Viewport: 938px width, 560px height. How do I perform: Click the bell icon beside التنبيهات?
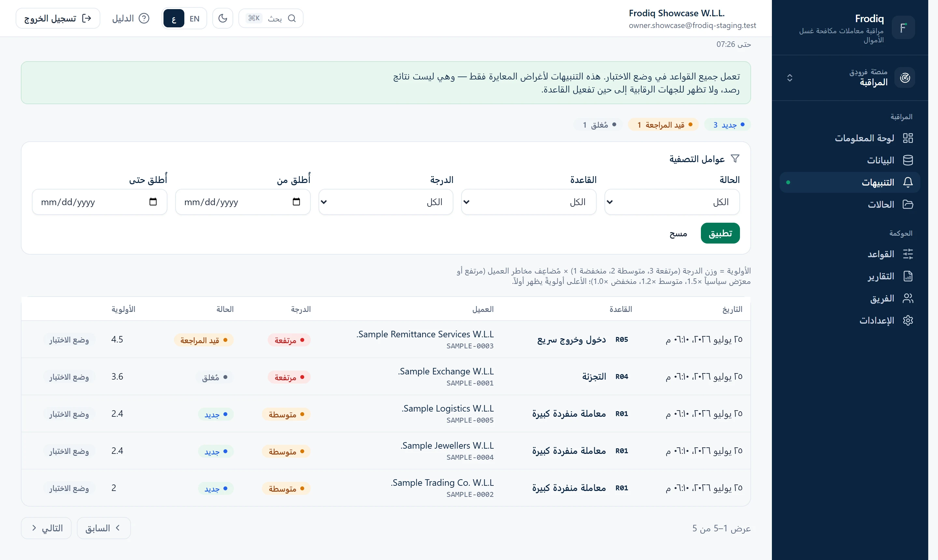908,183
